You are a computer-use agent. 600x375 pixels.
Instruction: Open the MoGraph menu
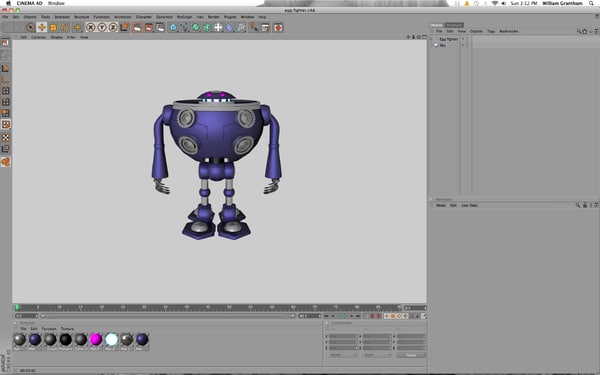pos(184,17)
